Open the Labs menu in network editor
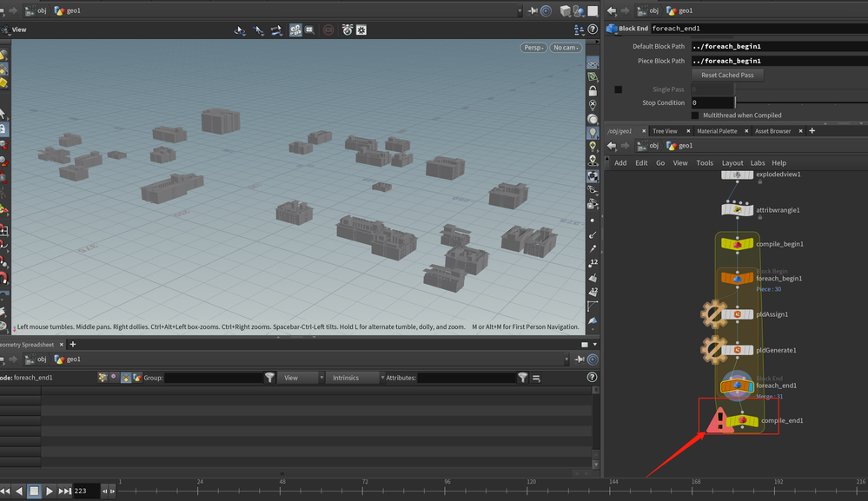The width and height of the screenshot is (868, 501). tap(758, 162)
